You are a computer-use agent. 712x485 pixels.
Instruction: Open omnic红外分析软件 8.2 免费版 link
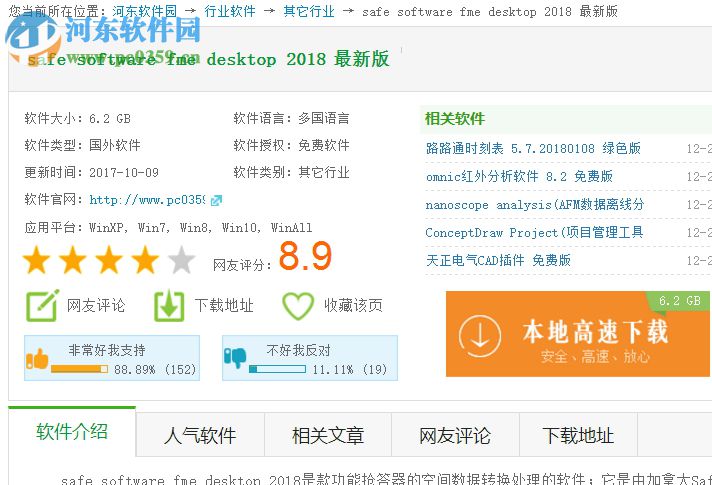click(x=519, y=176)
